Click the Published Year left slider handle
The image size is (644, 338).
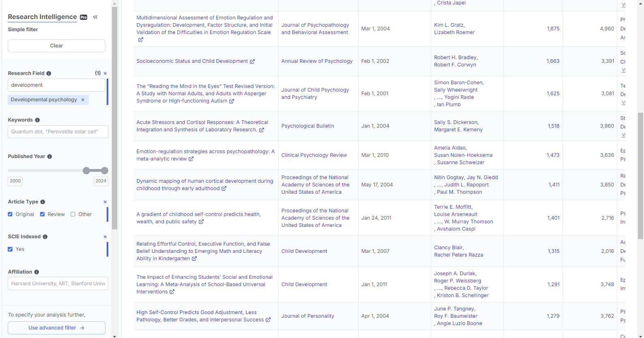[x=86, y=171]
